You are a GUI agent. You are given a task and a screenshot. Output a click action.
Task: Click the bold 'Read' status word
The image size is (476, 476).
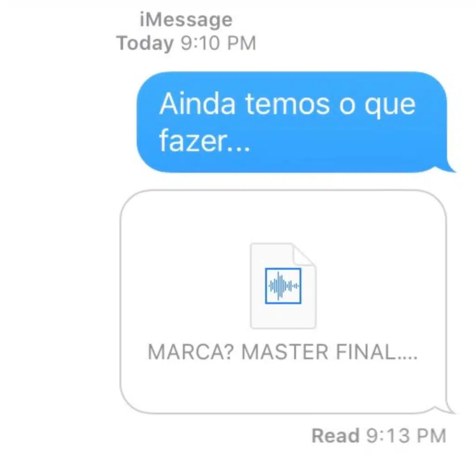click(x=336, y=436)
